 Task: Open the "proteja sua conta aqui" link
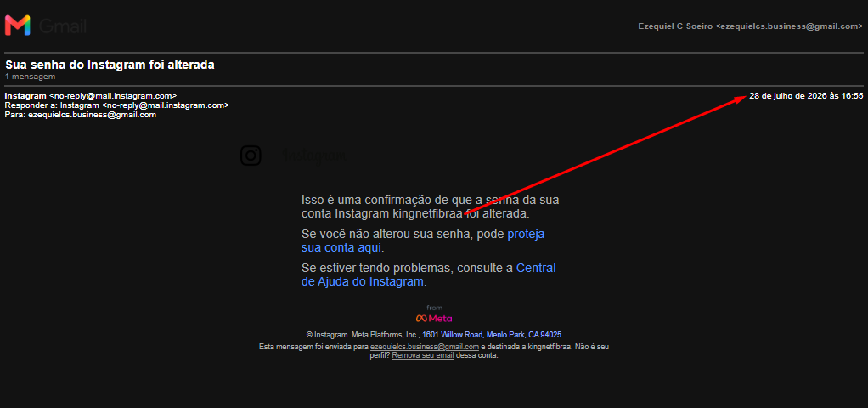423,241
